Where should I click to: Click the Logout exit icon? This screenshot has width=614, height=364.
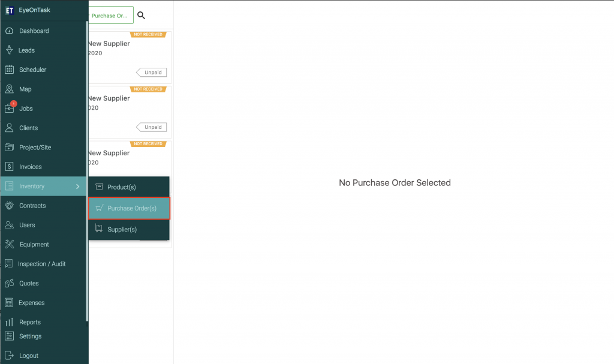coord(9,356)
